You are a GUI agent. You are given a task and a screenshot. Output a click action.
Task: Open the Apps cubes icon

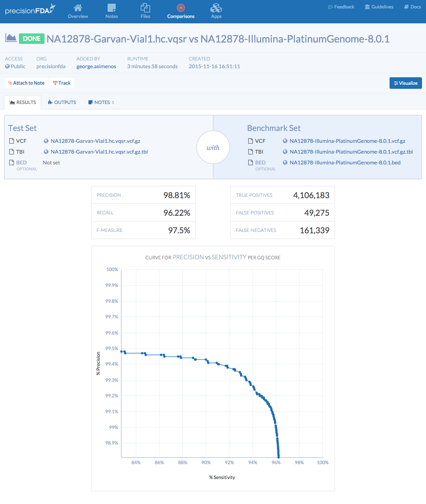pyautogui.click(x=216, y=8)
